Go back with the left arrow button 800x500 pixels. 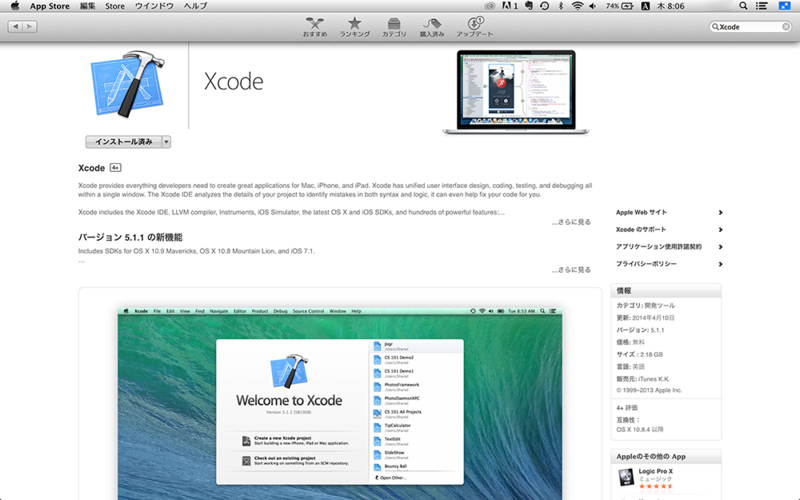(x=16, y=27)
